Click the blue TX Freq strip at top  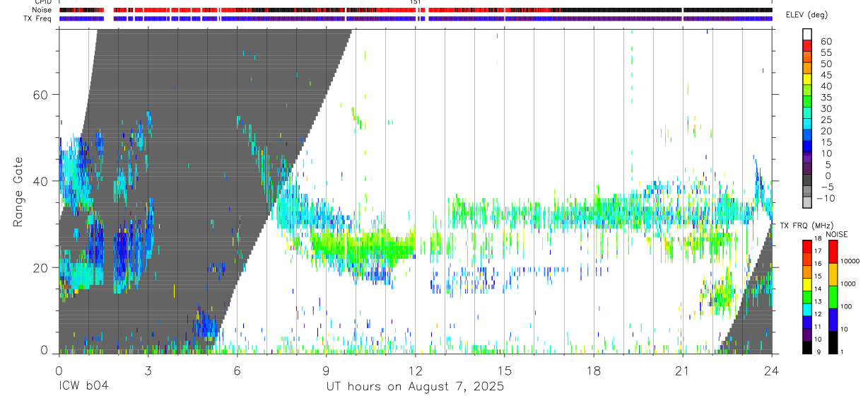click(x=416, y=18)
